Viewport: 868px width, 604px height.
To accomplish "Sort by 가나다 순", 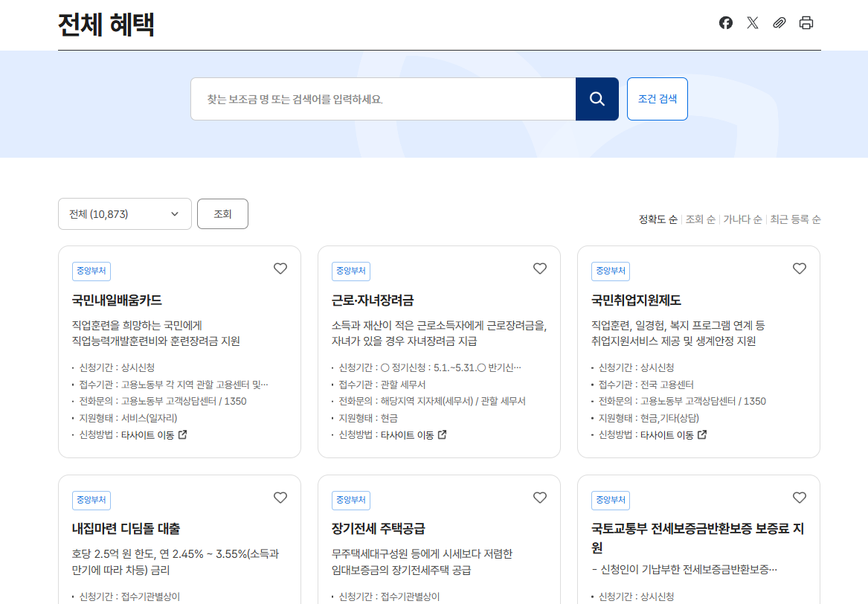I will 742,219.
